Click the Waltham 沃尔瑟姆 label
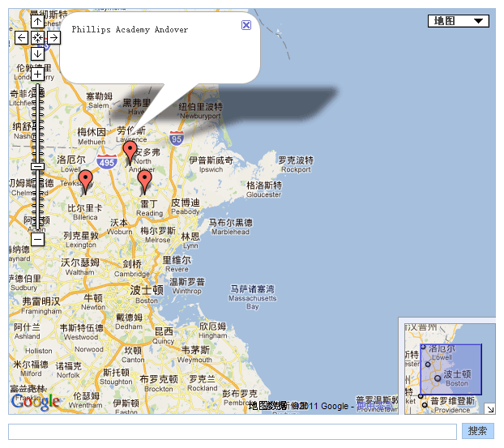Screen dimensions: 504x448 pyautogui.click(x=80, y=267)
